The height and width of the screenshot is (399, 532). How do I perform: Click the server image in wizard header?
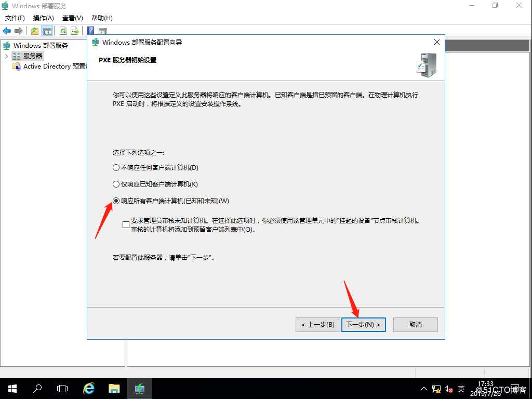427,65
